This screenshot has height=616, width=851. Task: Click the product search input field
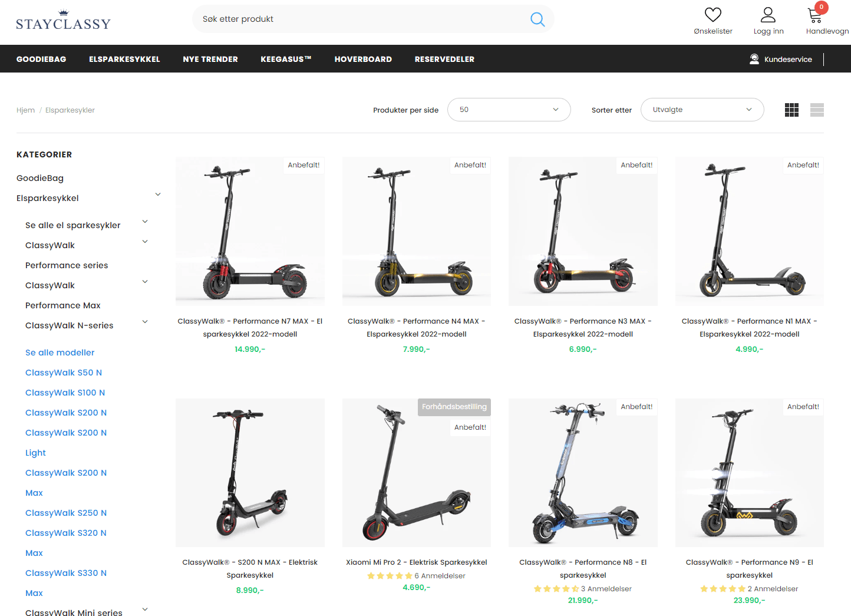(x=359, y=19)
